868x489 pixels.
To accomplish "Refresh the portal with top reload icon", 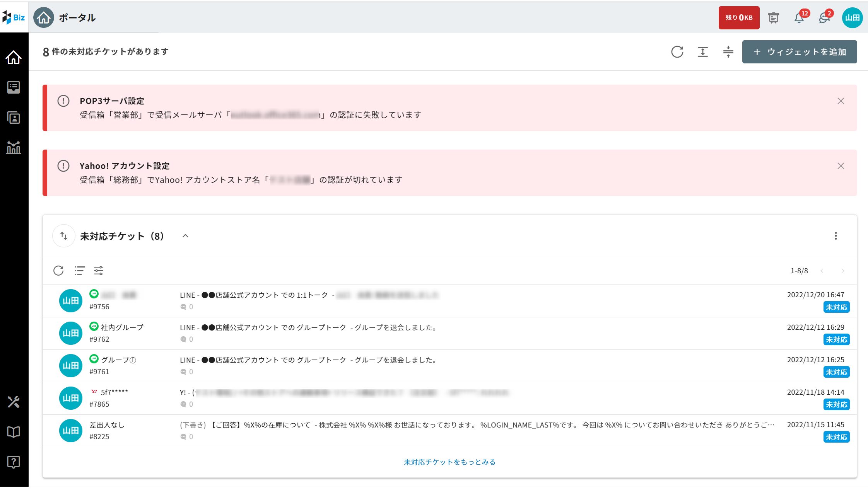I will tap(677, 52).
